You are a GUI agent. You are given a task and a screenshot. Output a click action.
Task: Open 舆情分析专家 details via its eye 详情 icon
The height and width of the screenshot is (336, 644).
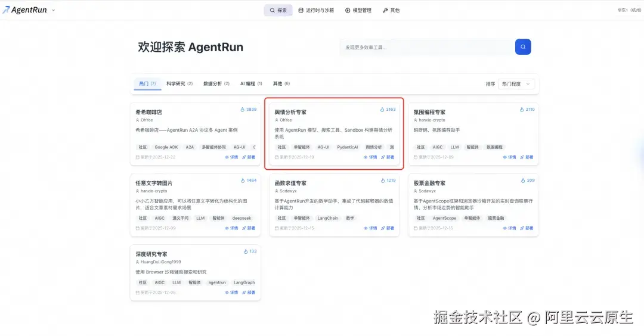[x=370, y=157]
